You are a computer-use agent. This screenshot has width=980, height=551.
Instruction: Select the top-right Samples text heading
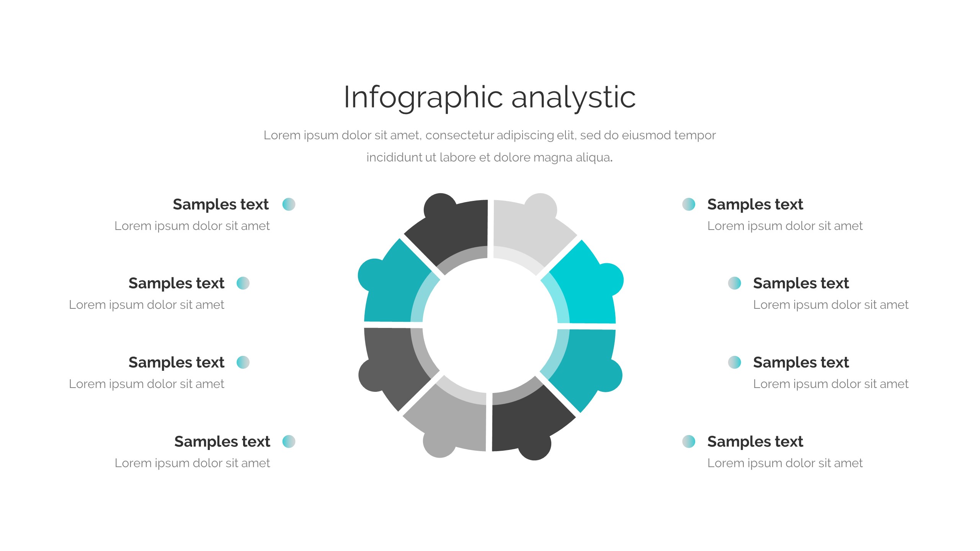pyautogui.click(x=755, y=204)
